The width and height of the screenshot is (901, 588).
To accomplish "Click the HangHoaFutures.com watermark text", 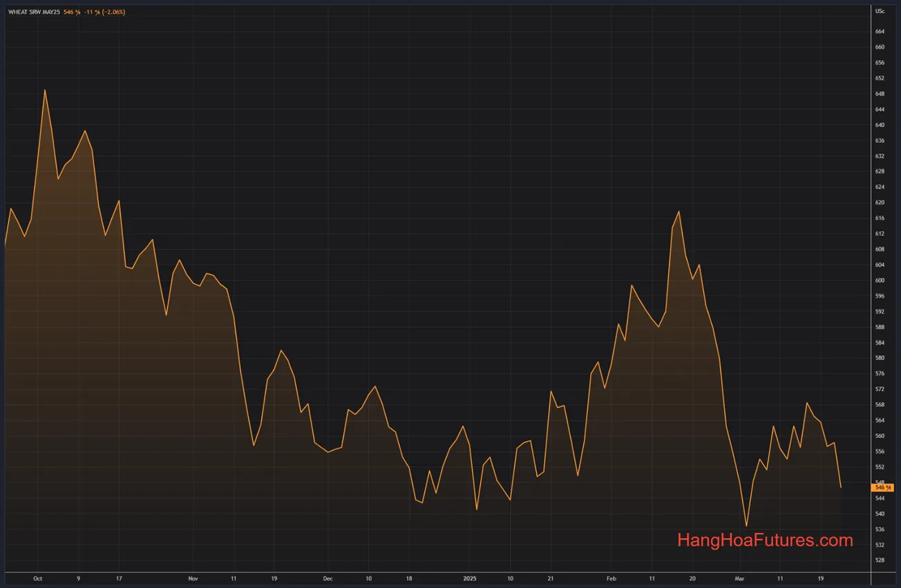I will pyautogui.click(x=765, y=540).
